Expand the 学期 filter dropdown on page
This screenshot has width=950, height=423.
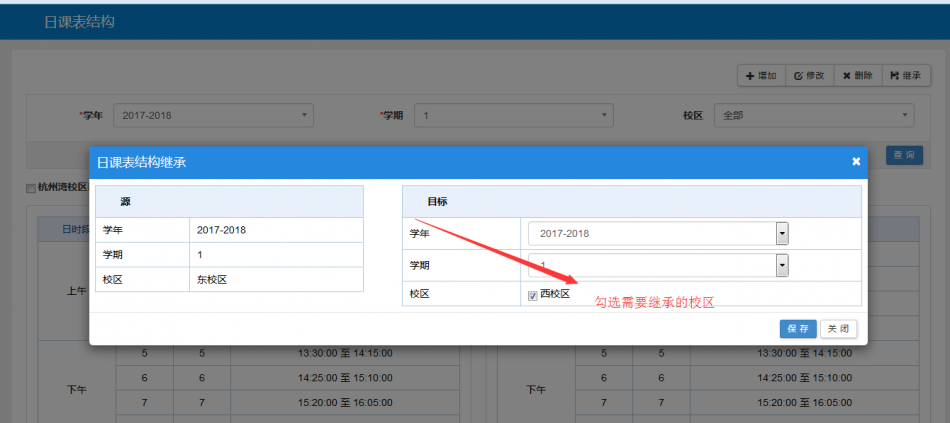pos(513,115)
